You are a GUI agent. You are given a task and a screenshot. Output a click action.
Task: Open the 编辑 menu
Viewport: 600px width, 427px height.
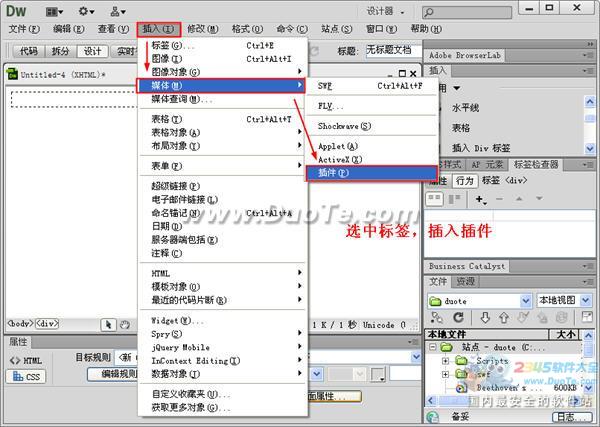68,29
